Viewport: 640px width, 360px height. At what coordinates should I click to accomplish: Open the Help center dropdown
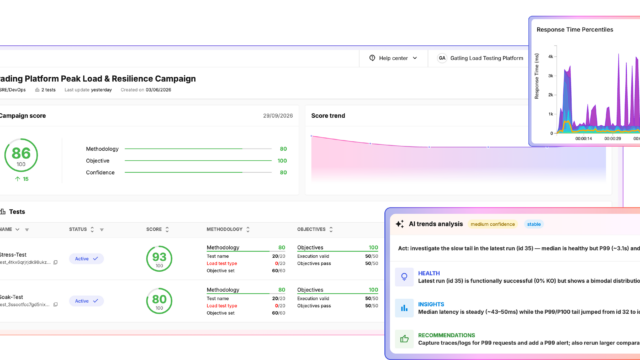coord(393,58)
